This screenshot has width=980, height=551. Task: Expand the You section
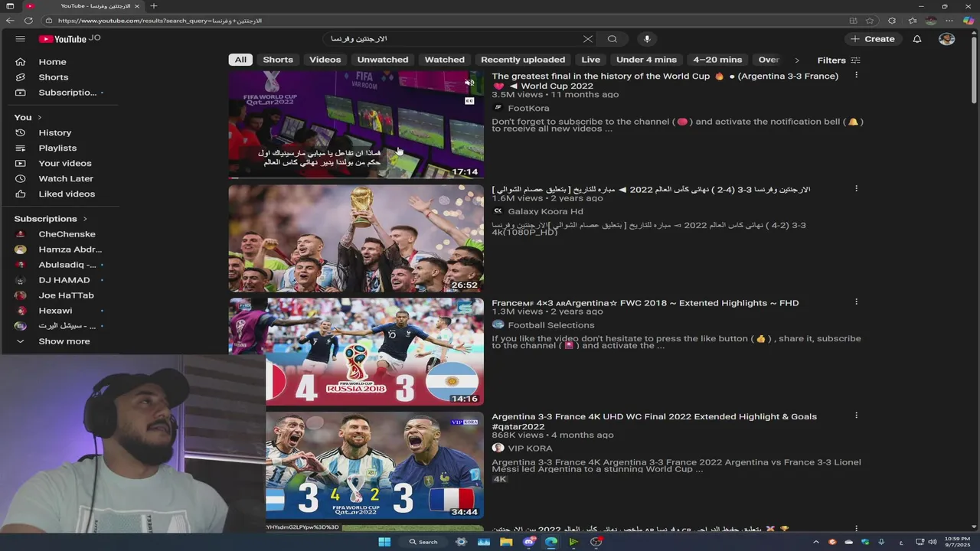tap(28, 117)
